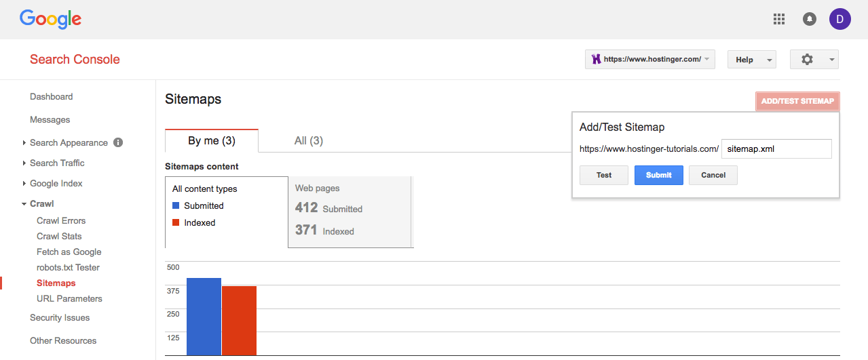The height and width of the screenshot is (360, 868).
Task: Click the Hostinger site favicon icon
Action: point(596,60)
